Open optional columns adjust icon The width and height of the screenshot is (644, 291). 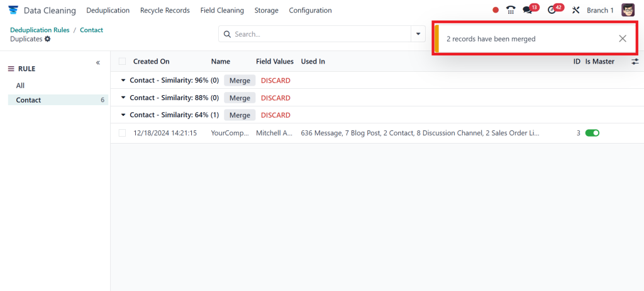(x=635, y=61)
